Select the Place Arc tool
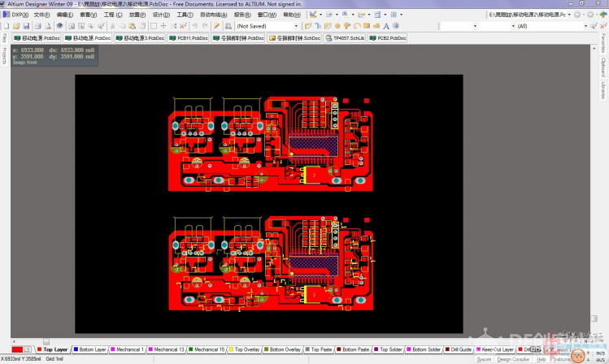 [x=357, y=26]
